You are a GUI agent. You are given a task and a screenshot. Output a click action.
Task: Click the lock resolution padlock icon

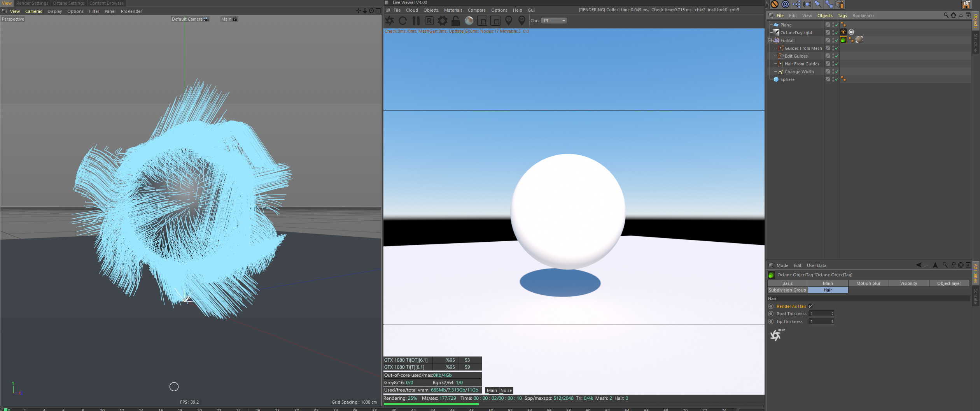tap(455, 21)
